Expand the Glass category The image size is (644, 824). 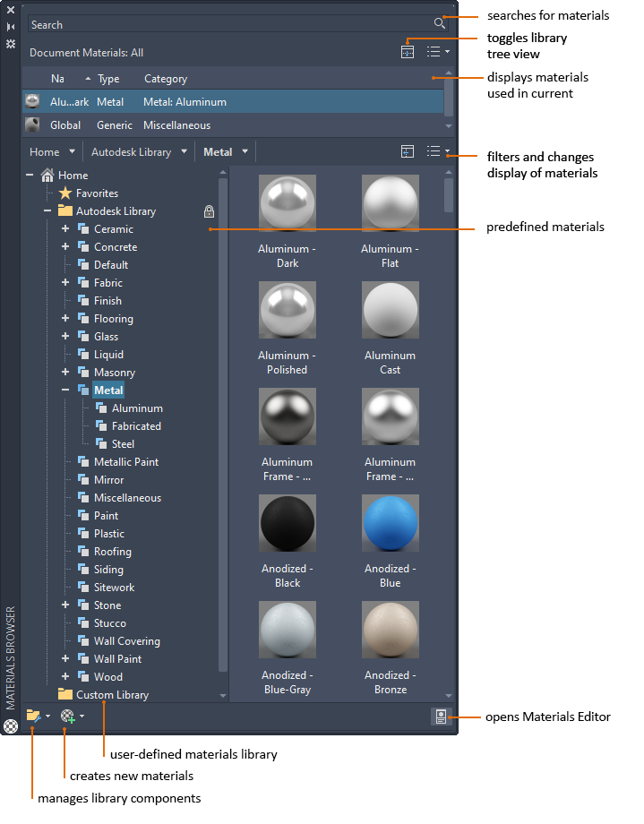tap(65, 336)
